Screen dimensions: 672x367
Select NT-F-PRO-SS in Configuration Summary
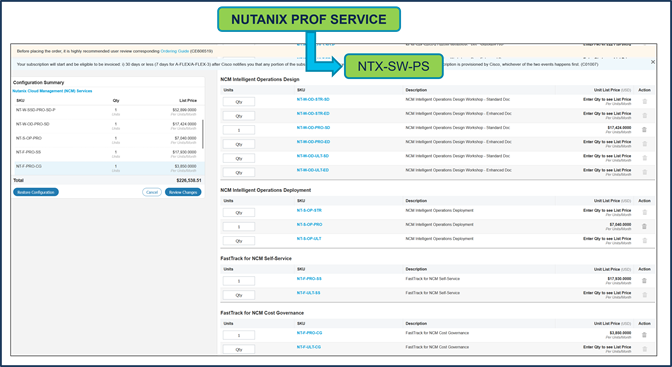(107, 154)
